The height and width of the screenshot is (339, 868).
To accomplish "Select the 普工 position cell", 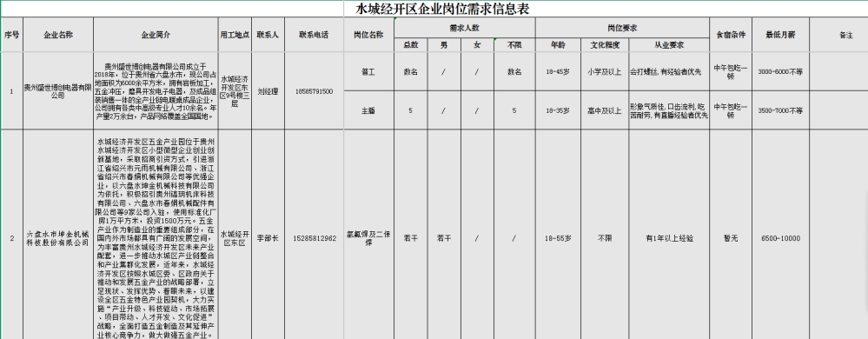I will click(368, 71).
